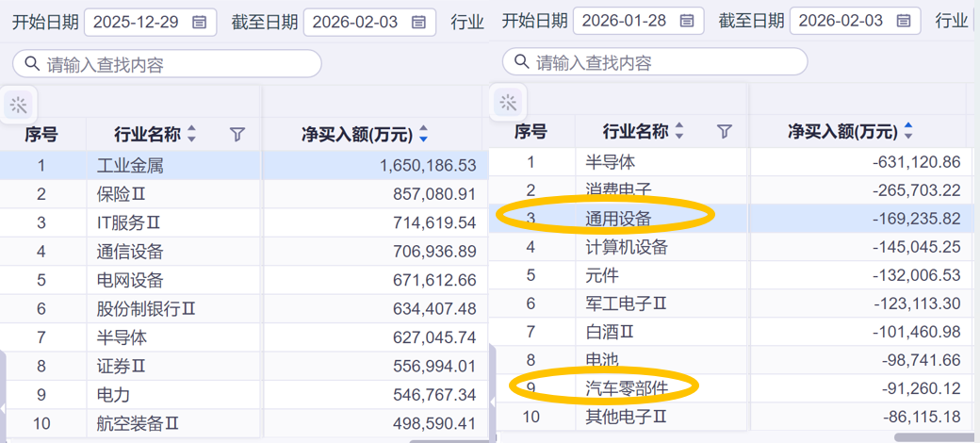The image size is (980, 443).
Task: Select the 股份制银行Ⅱ row
Action: pyautogui.click(x=244, y=309)
